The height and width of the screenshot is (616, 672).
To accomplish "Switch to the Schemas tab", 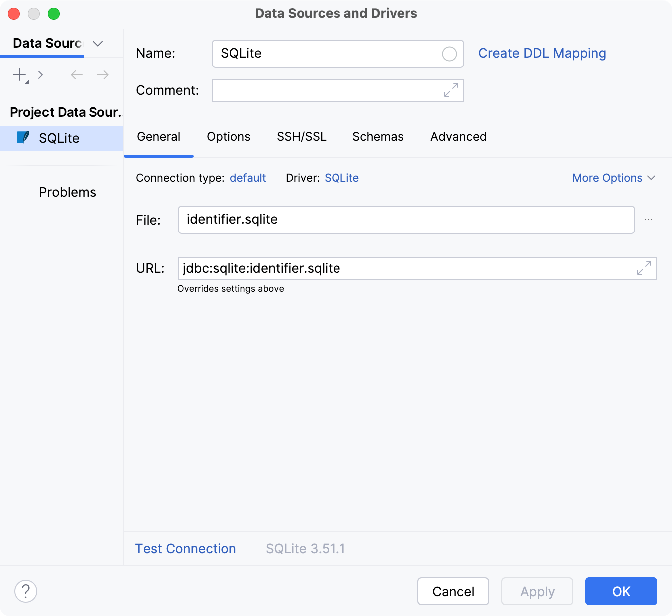I will point(378,136).
